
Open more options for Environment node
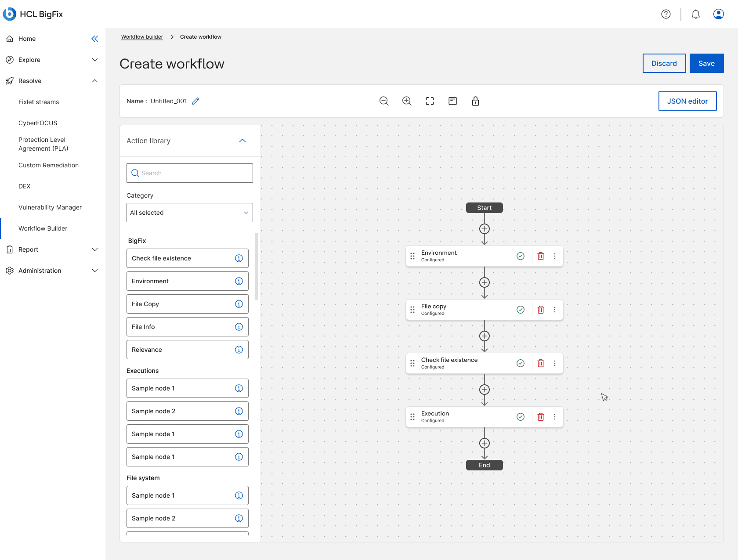[555, 256]
